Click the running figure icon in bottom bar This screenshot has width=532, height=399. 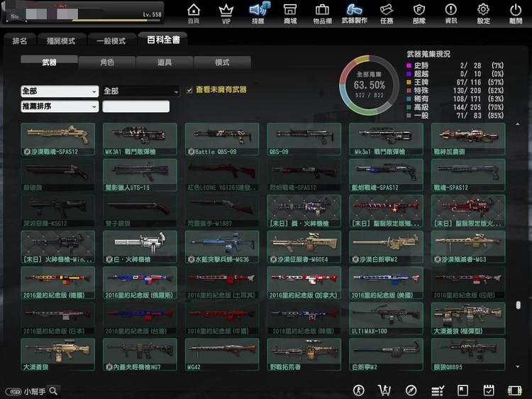point(359,390)
